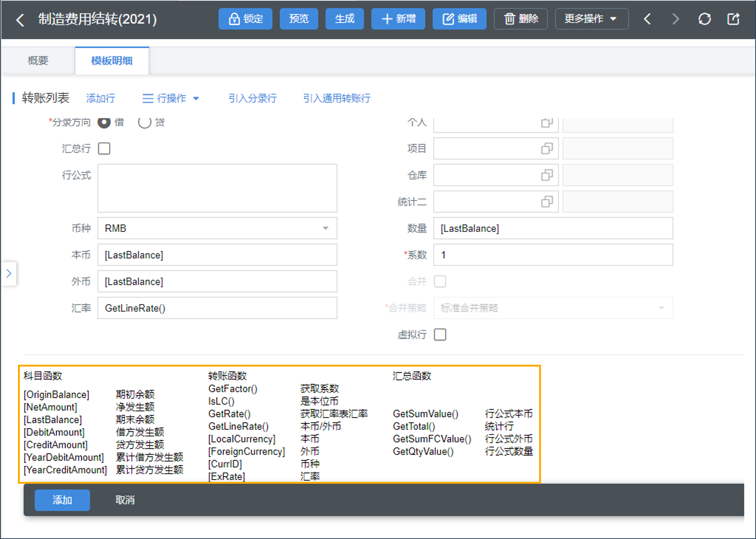Viewport: 756px width, 539px height.
Task: Click the [NetAmount] function text
Action: pyautogui.click(x=51, y=407)
